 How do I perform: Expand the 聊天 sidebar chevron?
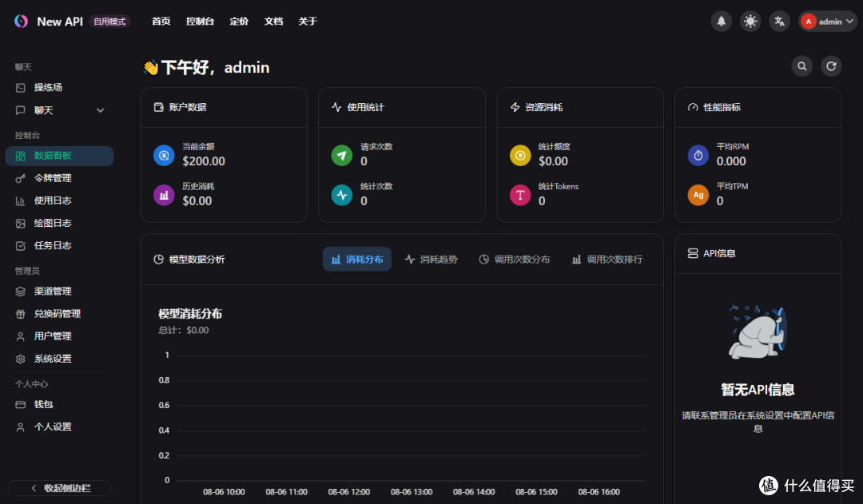[x=100, y=110]
